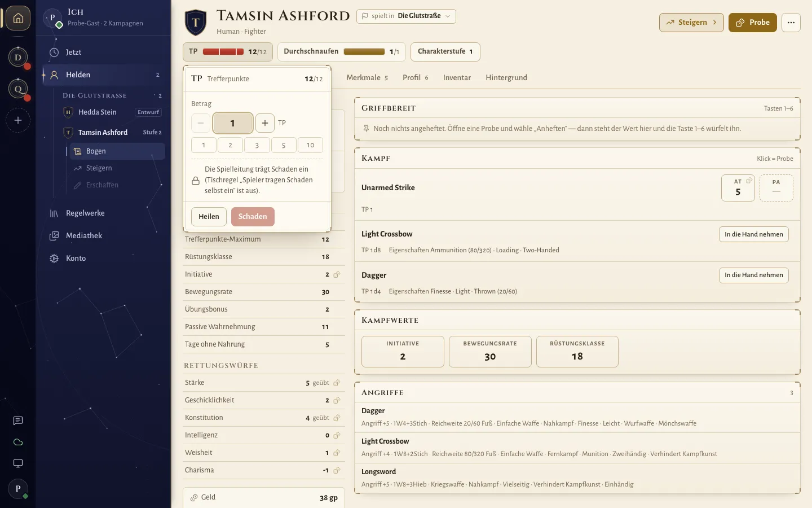Open the Durchschnaufen short rest chip

point(342,51)
